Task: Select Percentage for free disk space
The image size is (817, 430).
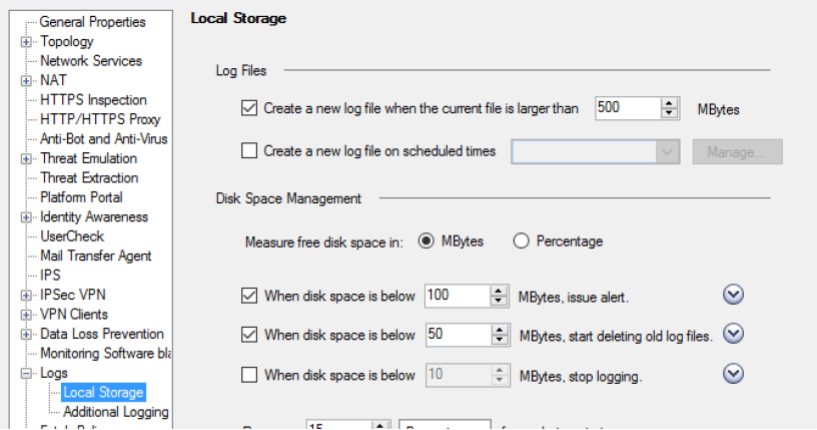Action: 521,241
